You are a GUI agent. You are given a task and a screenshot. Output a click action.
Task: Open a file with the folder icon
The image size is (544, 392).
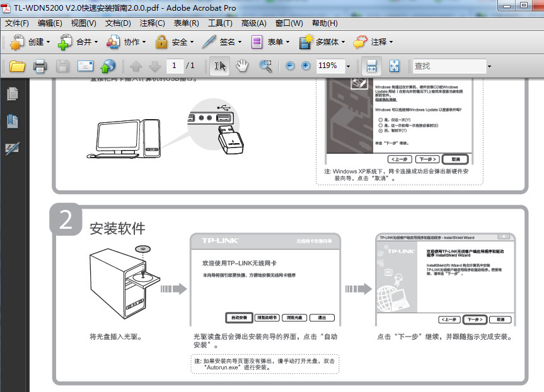(17, 66)
